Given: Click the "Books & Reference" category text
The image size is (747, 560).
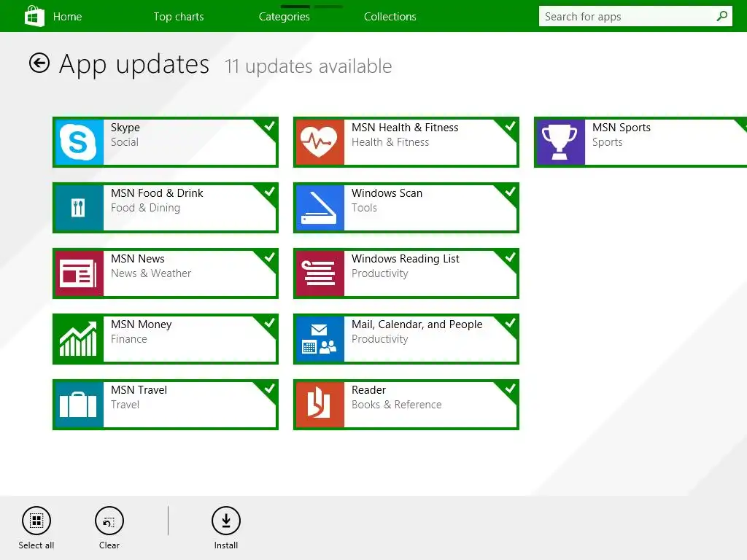Looking at the screenshot, I should [396, 404].
